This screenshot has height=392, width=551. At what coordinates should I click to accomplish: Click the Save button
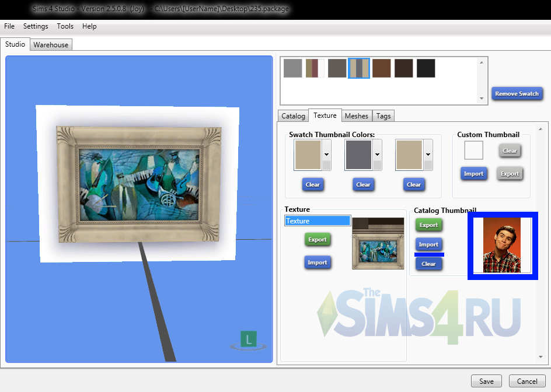[486, 381]
